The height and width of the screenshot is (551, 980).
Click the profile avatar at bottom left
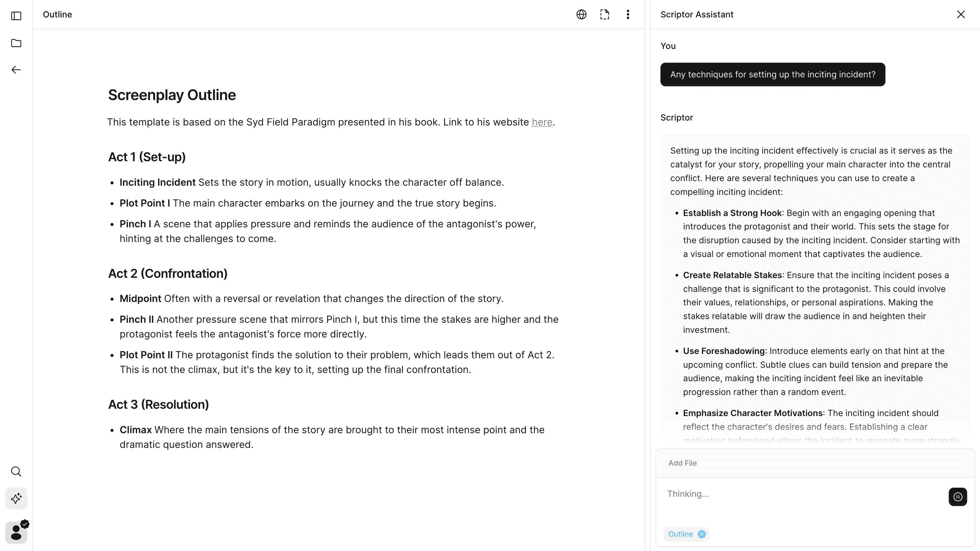click(16, 532)
